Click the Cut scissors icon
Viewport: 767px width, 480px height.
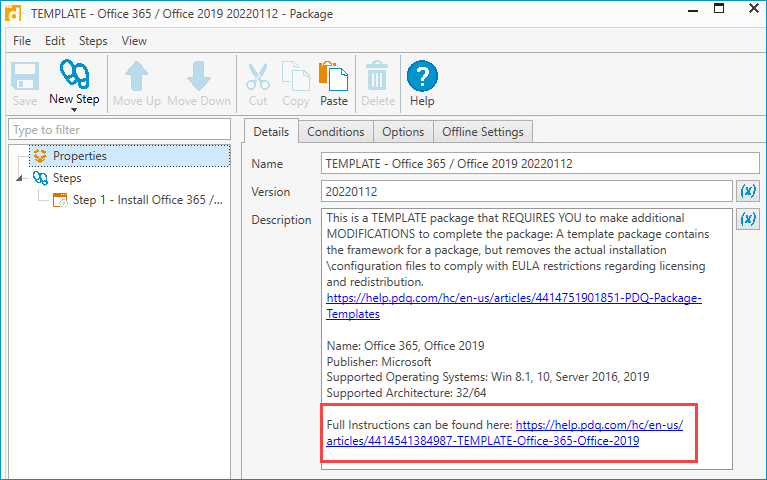(x=258, y=76)
